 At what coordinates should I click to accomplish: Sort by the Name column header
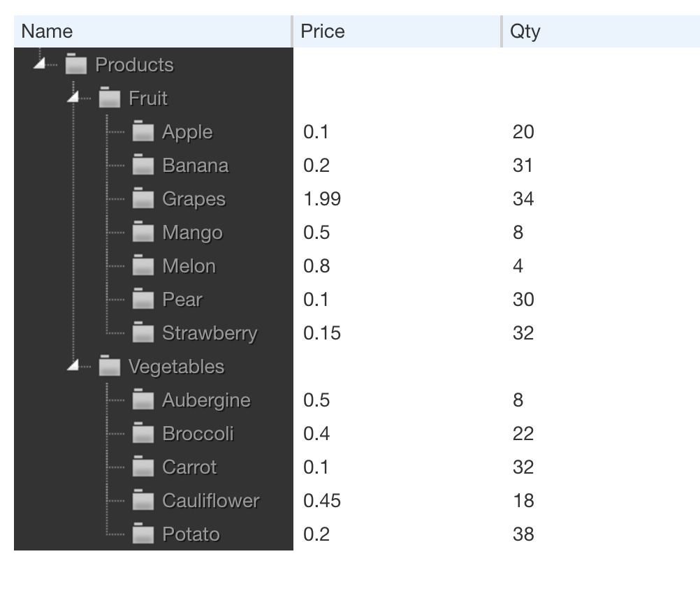[152, 31]
